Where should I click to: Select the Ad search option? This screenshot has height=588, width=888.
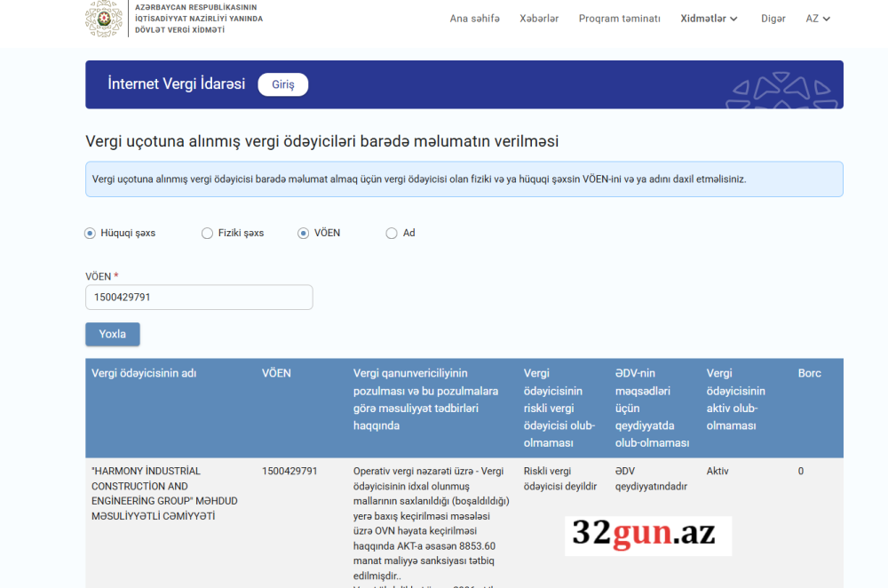click(391, 233)
